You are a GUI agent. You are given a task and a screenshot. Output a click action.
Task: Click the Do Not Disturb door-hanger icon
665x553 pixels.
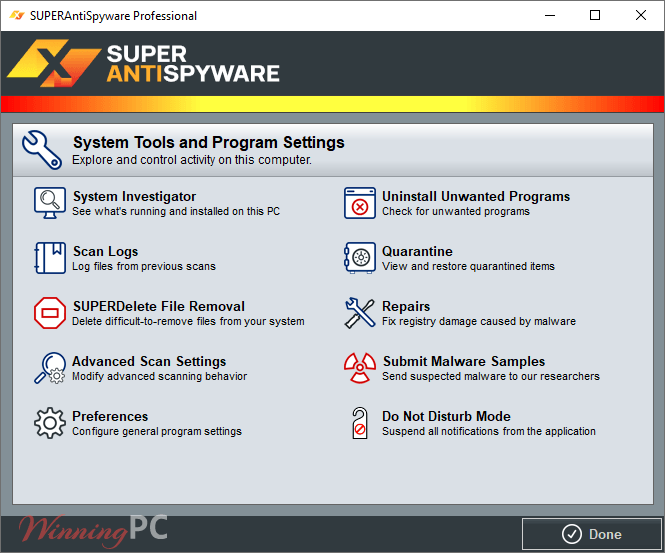click(x=360, y=423)
